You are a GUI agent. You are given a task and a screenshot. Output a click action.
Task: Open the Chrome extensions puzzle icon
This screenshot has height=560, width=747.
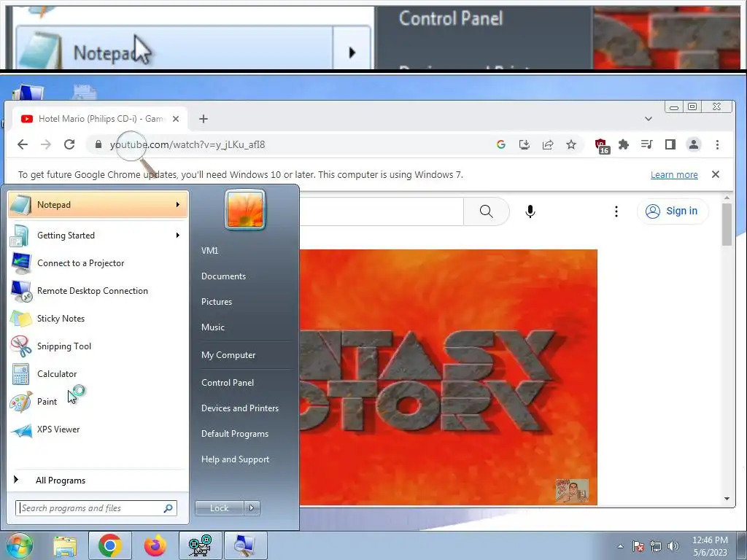624,144
